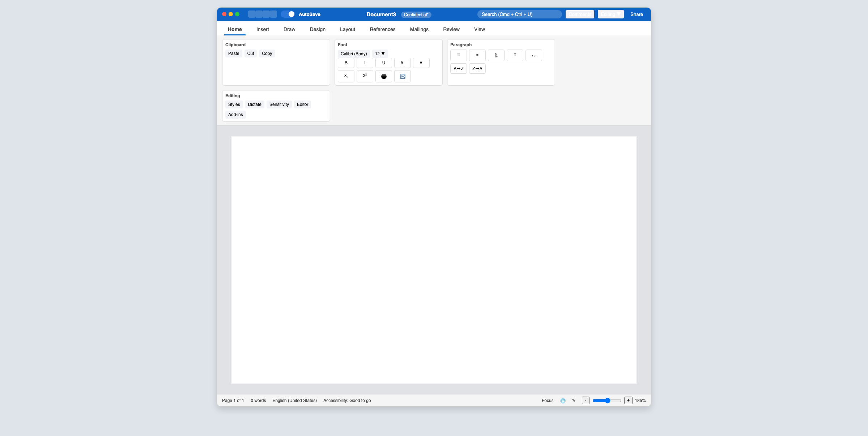Toggle underline formatting

(x=383, y=63)
